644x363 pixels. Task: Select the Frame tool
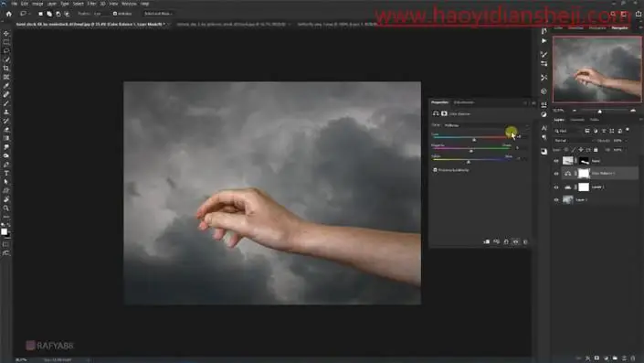6,77
